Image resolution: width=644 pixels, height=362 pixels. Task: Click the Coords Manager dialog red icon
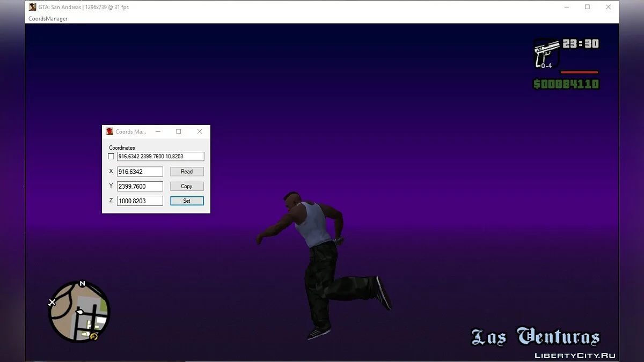point(109,131)
